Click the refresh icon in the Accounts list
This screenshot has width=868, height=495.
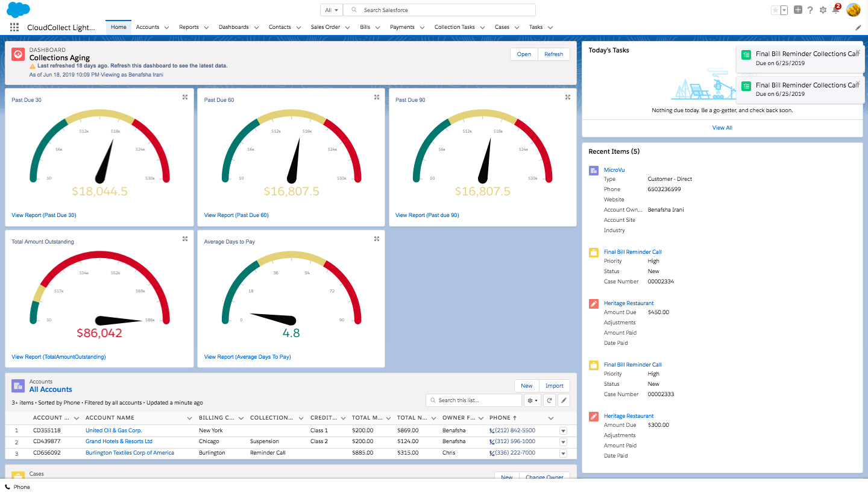[x=549, y=400]
